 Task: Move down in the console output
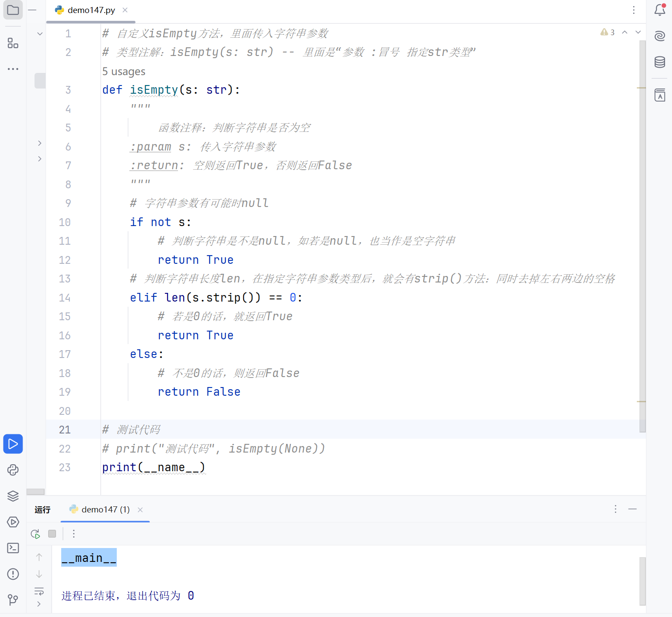39,574
